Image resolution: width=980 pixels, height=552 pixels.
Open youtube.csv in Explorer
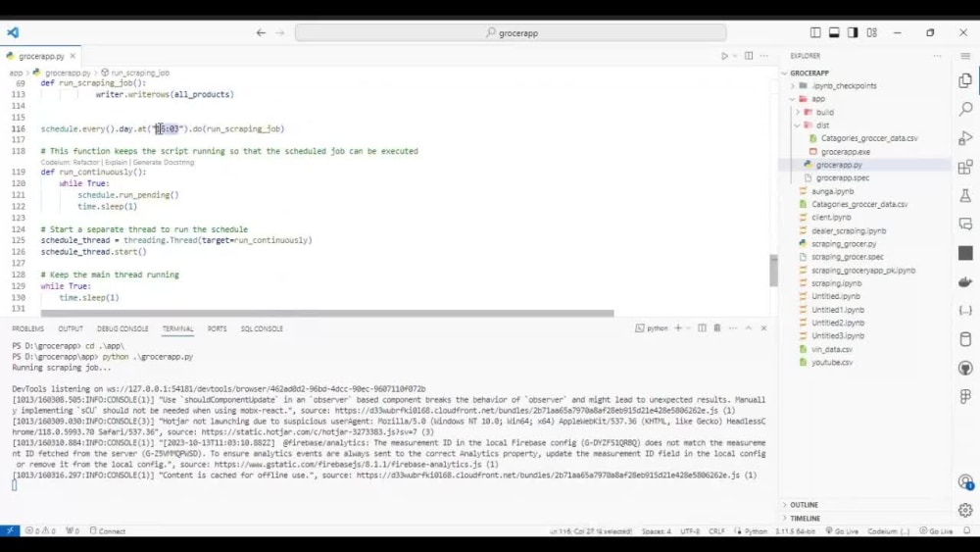pyautogui.click(x=831, y=363)
